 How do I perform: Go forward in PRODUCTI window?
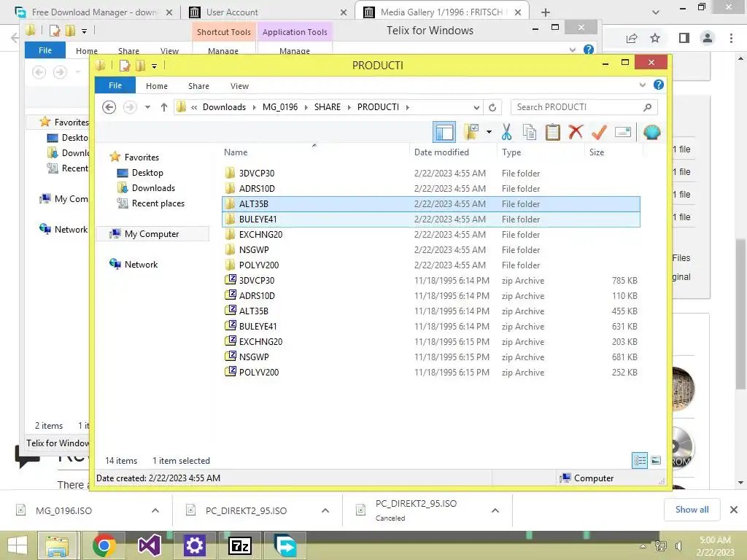(130, 107)
